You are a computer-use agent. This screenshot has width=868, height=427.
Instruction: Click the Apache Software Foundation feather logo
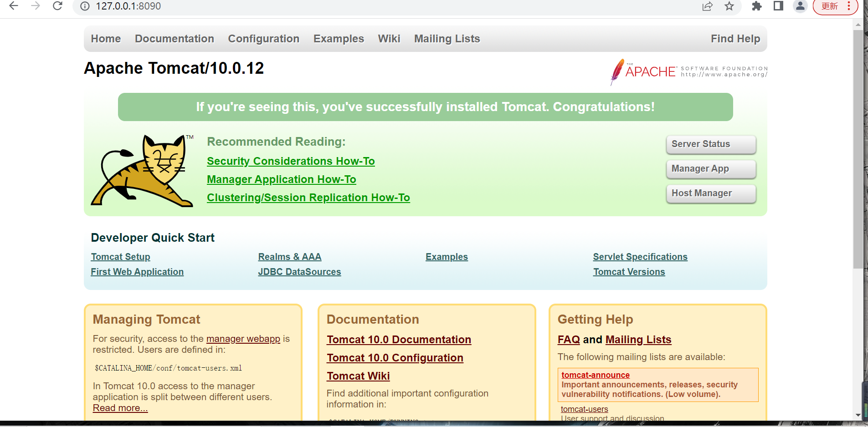(x=689, y=72)
